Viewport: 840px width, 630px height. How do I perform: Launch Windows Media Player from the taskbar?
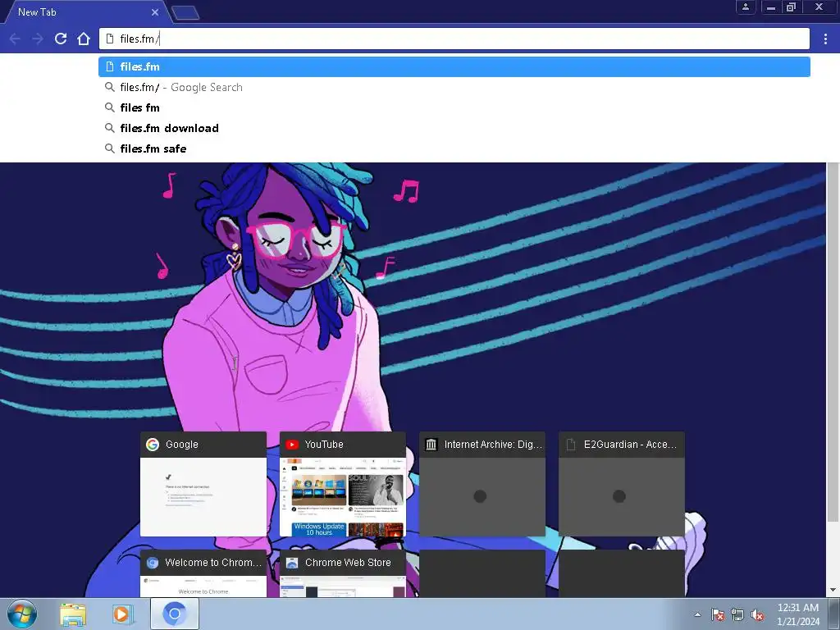[x=122, y=614]
